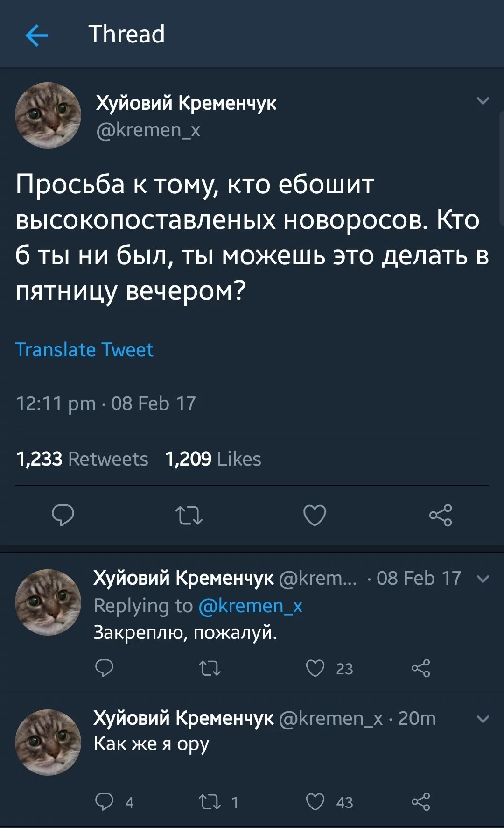The width and height of the screenshot is (504, 828).
Task: Like the tweet with 43 likes
Action: point(315,802)
